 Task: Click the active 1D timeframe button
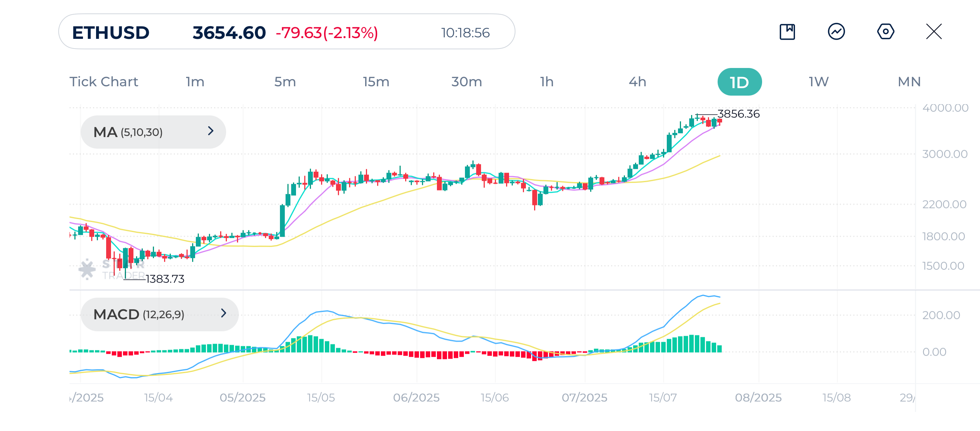coord(739,82)
